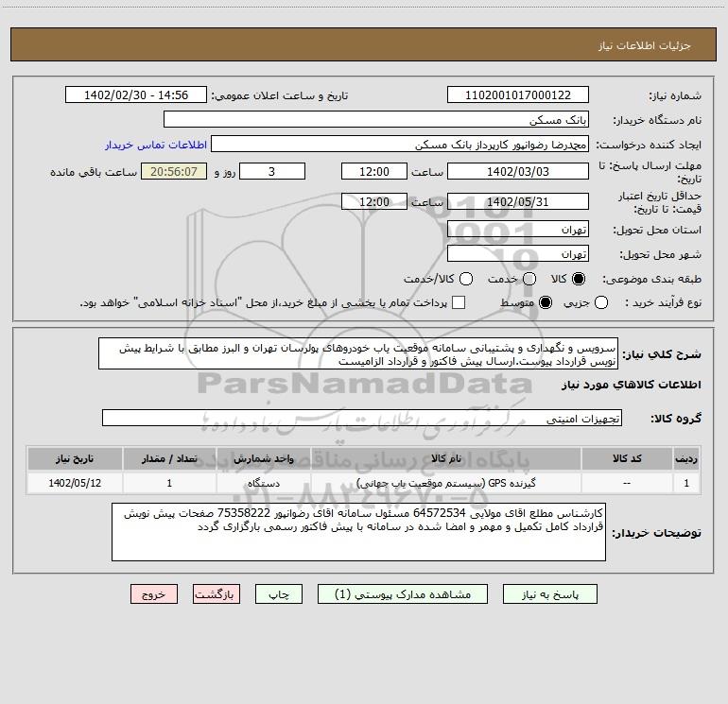
Task: Select the GPS receiver table row
Action: coord(364,483)
